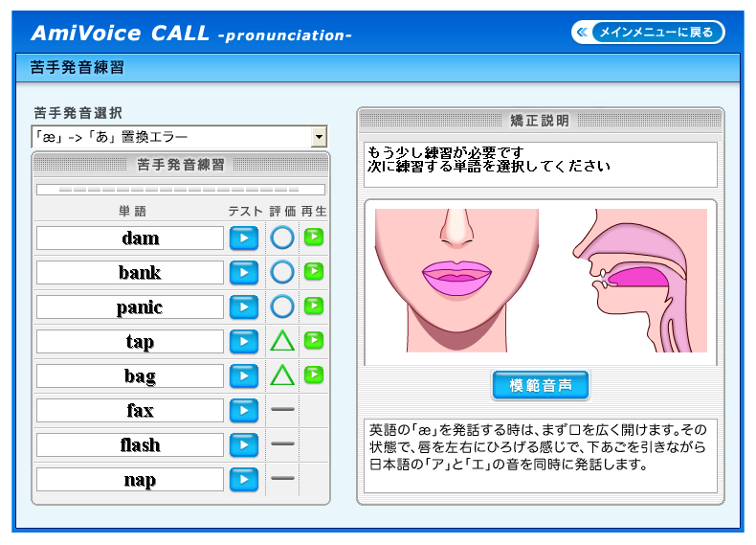The height and width of the screenshot is (545, 756).
Task: Return to main menu via メインメニューに戻る
Action: click(649, 33)
